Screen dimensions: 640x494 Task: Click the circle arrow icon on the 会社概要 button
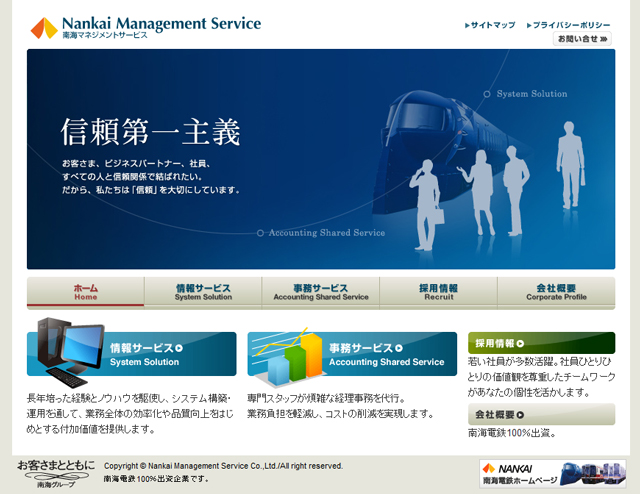(x=520, y=415)
